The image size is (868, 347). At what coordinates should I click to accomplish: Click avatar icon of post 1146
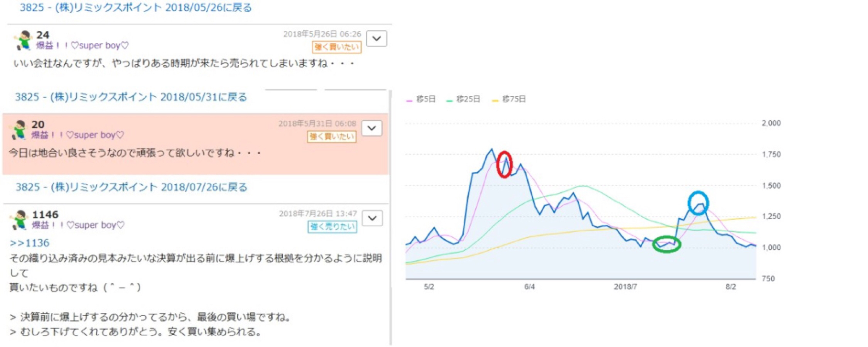(19, 220)
